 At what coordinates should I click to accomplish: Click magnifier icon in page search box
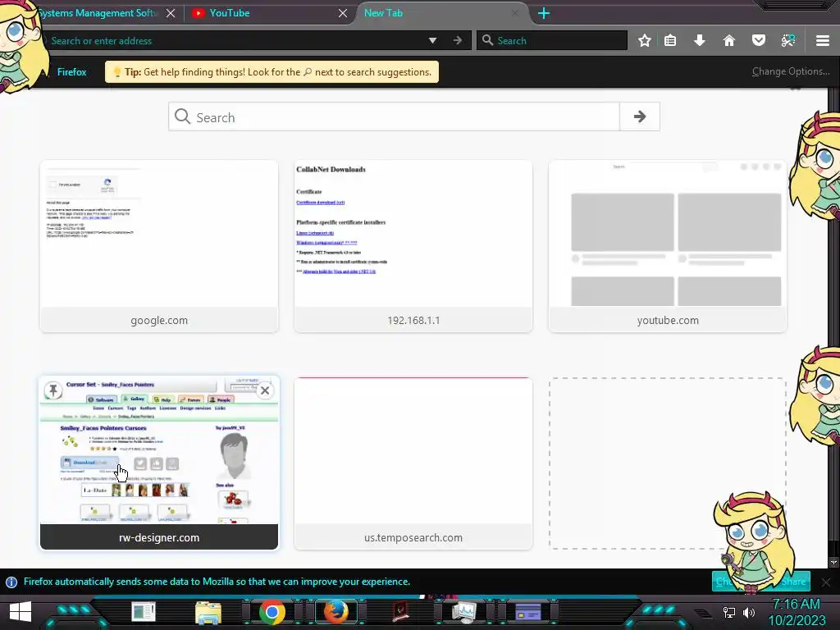182,116
